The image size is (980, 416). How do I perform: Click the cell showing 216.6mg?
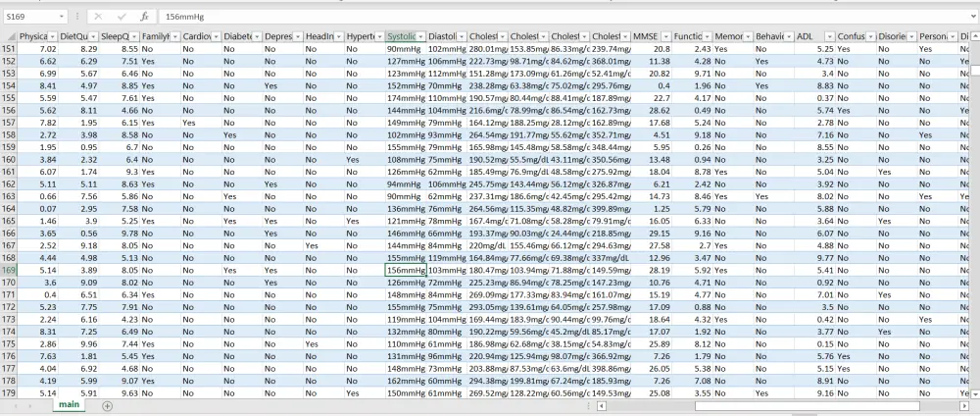(x=487, y=110)
